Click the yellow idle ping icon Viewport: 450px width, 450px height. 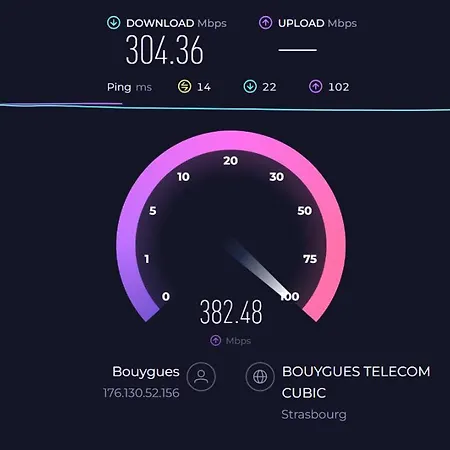click(x=184, y=87)
